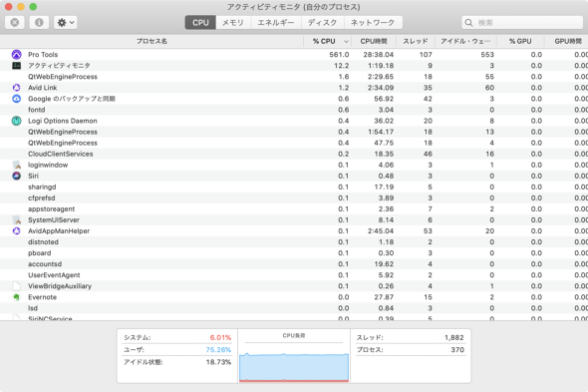Screen dimensions: 588x392
Task: Select the distnoted process row
Action: coord(294,241)
